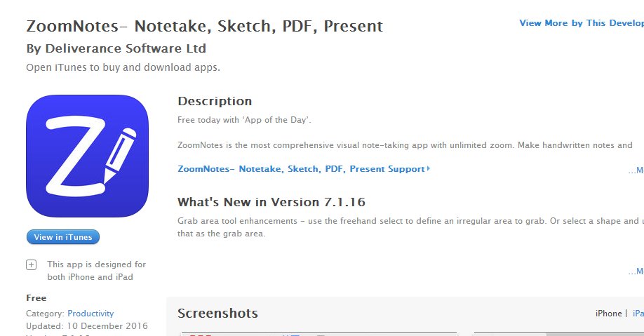
Task: Expand What's New section More link
Action: (x=636, y=271)
